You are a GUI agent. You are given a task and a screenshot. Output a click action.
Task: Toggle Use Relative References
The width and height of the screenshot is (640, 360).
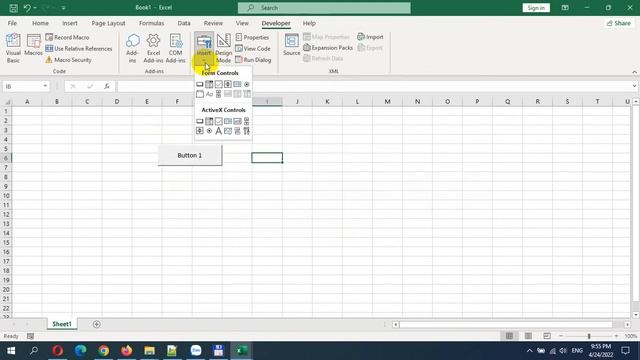(78, 49)
